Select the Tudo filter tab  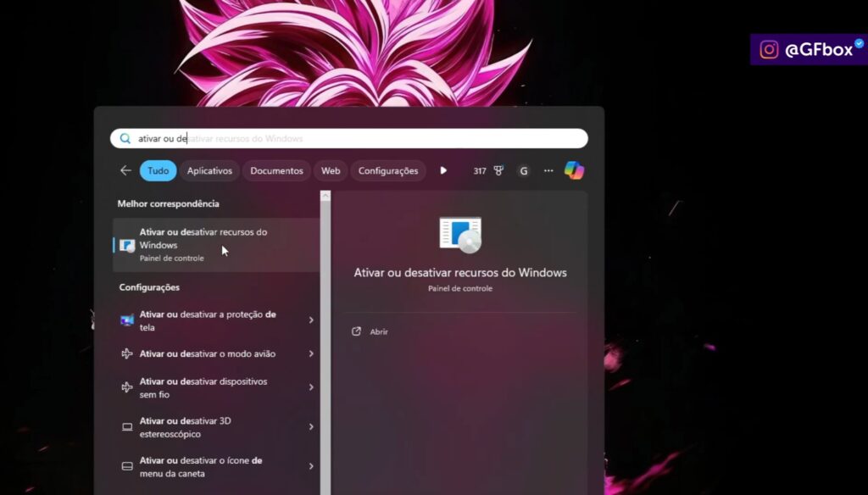158,170
